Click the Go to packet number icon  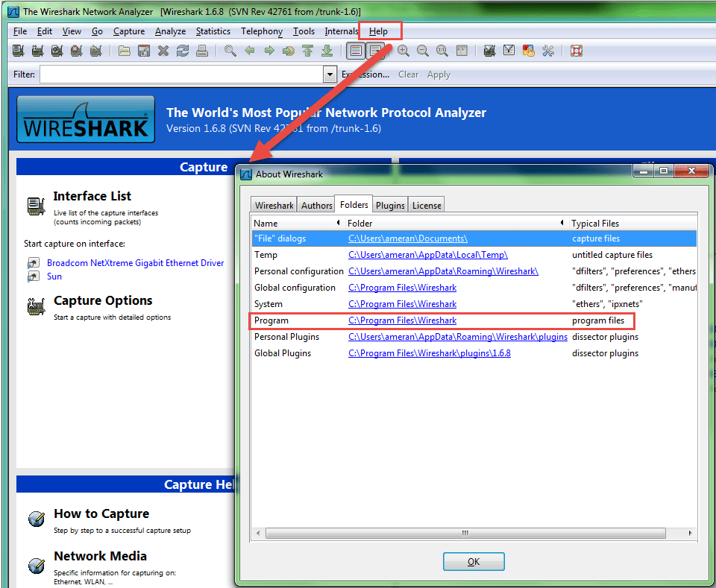point(289,51)
